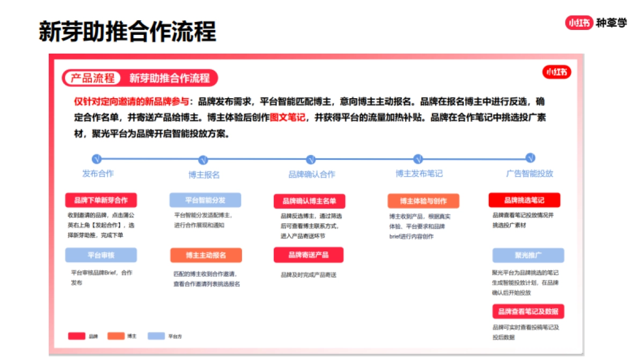The width and height of the screenshot is (644, 362).
Task: Click the timeline node icon above 发布合作
Action: tap(97, 159)
